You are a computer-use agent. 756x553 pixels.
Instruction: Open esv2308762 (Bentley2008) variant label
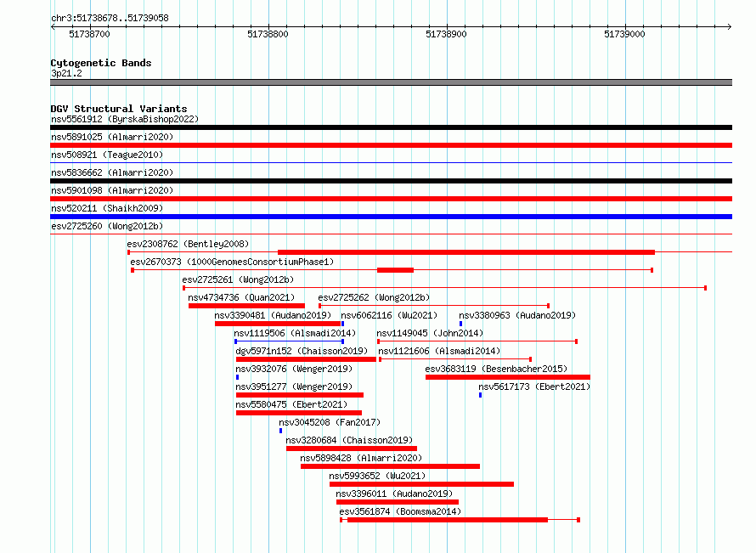coord(188,244)
